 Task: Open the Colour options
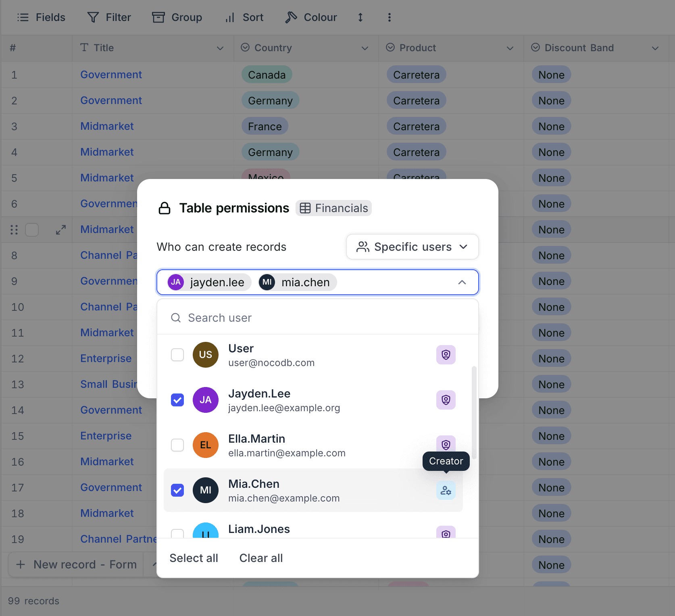pos(310,17)
